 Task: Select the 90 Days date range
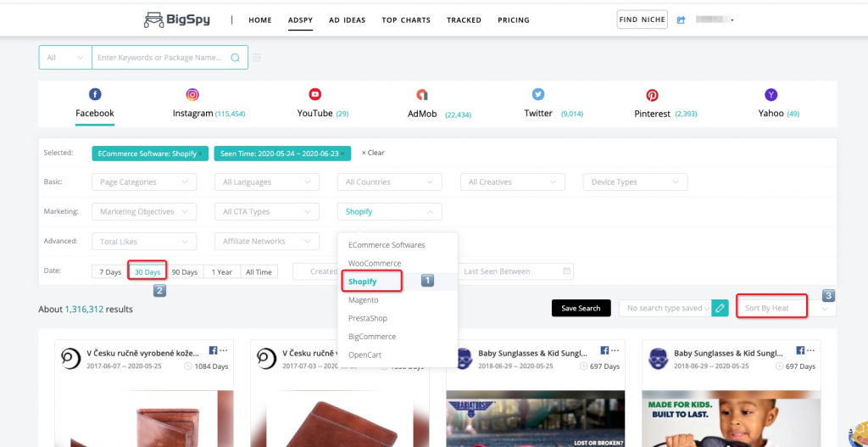185,272
